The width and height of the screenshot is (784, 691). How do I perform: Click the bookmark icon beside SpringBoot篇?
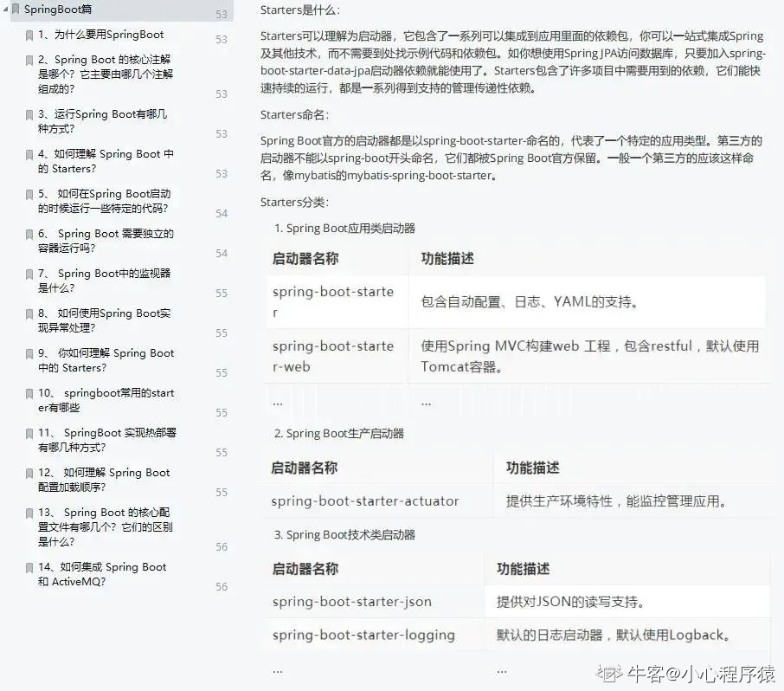[16, 9]
